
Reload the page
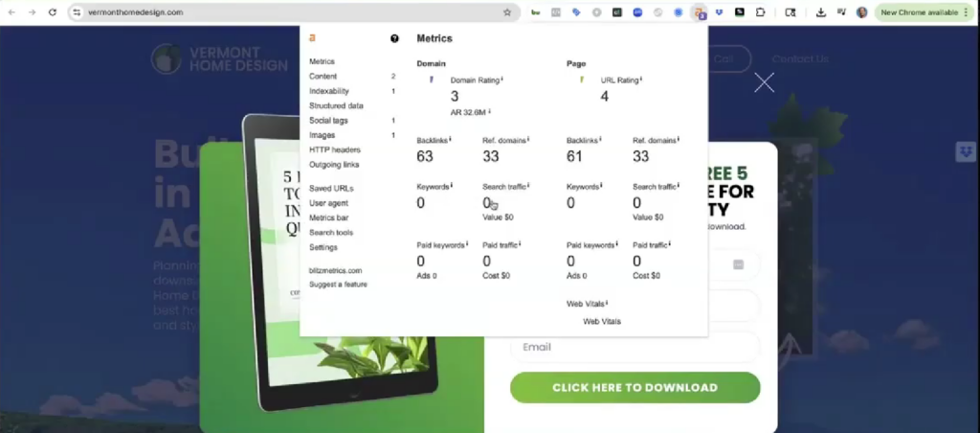[52, 12]
